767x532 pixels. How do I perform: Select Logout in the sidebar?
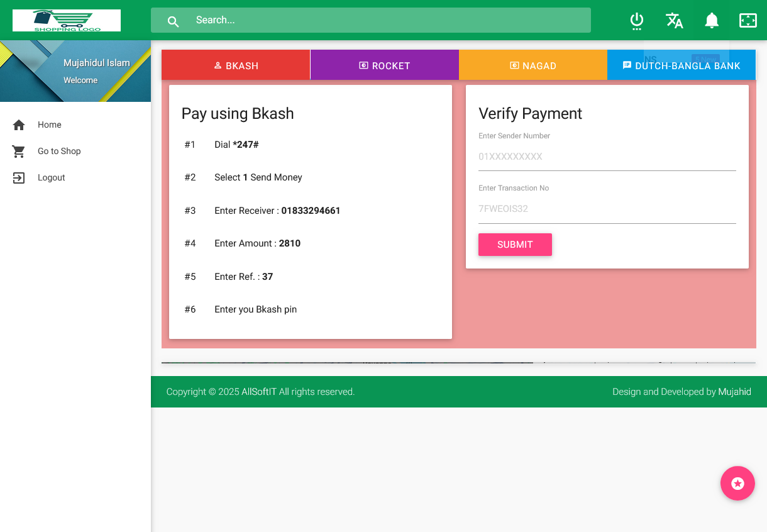pyautogui.click(x=75, y=178)
